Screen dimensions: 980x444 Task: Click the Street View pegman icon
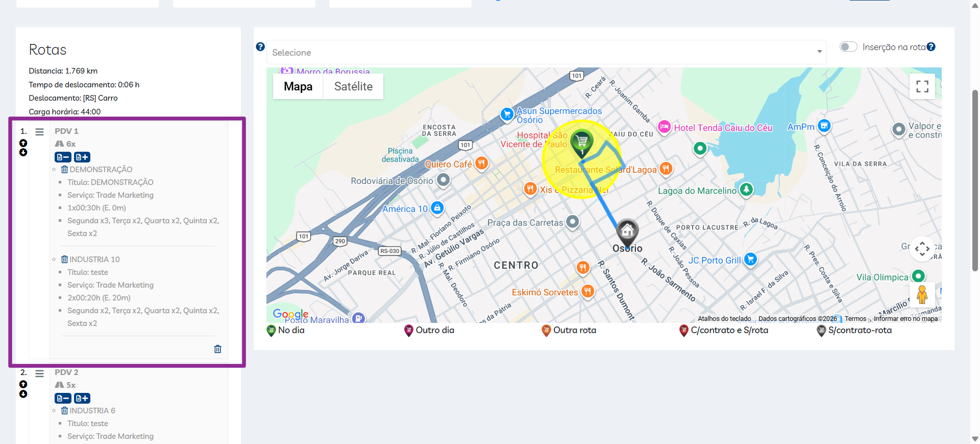coord(922,295)
